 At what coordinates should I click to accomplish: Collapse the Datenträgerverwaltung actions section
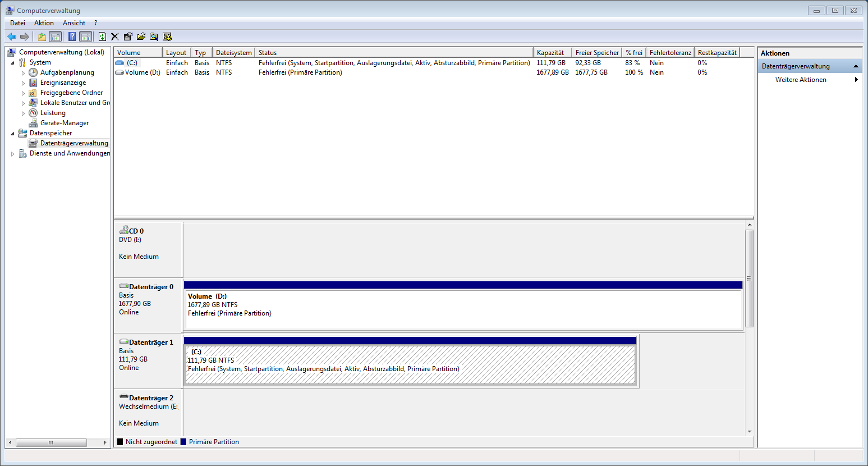[x=856, y=66]
